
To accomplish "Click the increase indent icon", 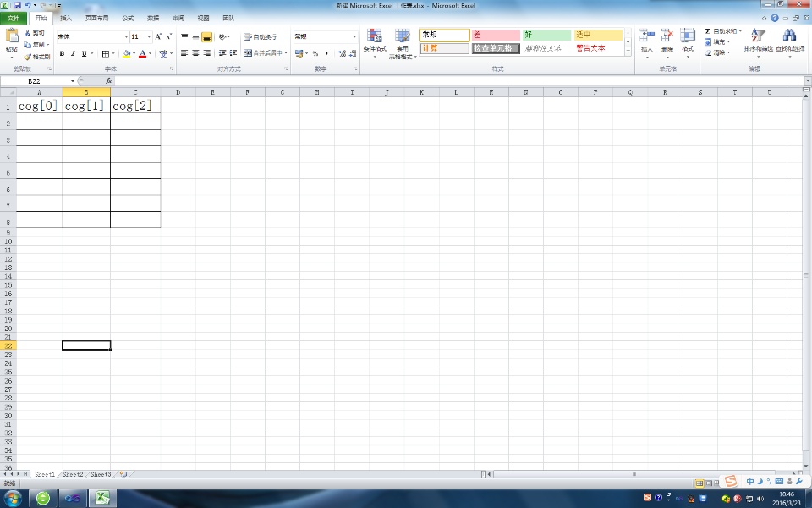I will tap(233, 52).
